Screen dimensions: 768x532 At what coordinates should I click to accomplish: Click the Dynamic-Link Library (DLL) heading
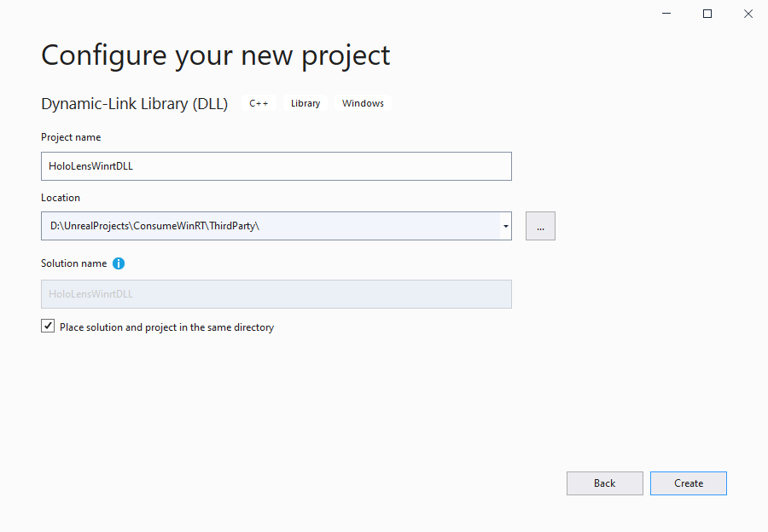pyautogui.click(x=134, y=103)
